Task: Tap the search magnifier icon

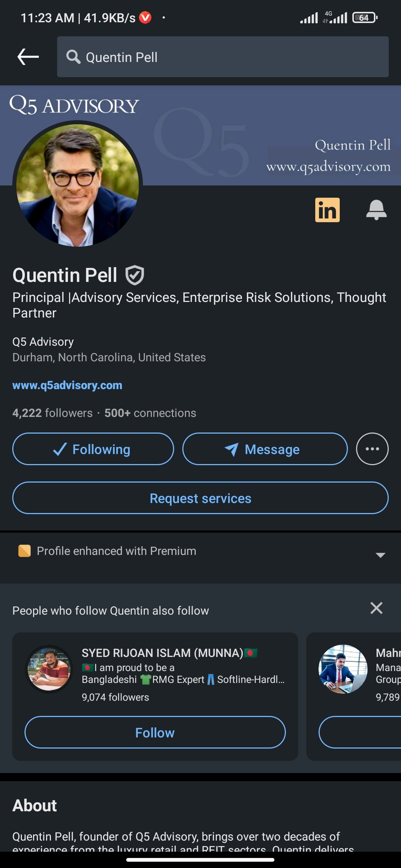Action: tap(73, 57)
